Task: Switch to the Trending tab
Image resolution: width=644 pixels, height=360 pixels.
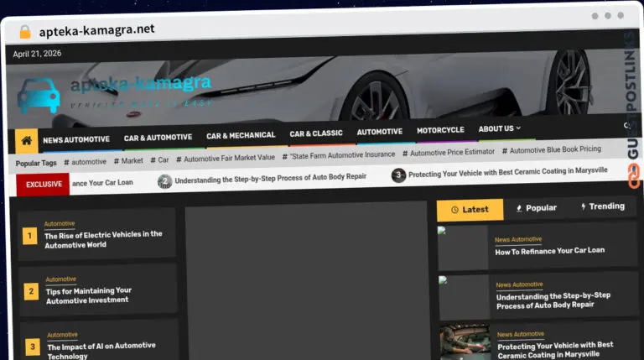Action: (603, 206)
